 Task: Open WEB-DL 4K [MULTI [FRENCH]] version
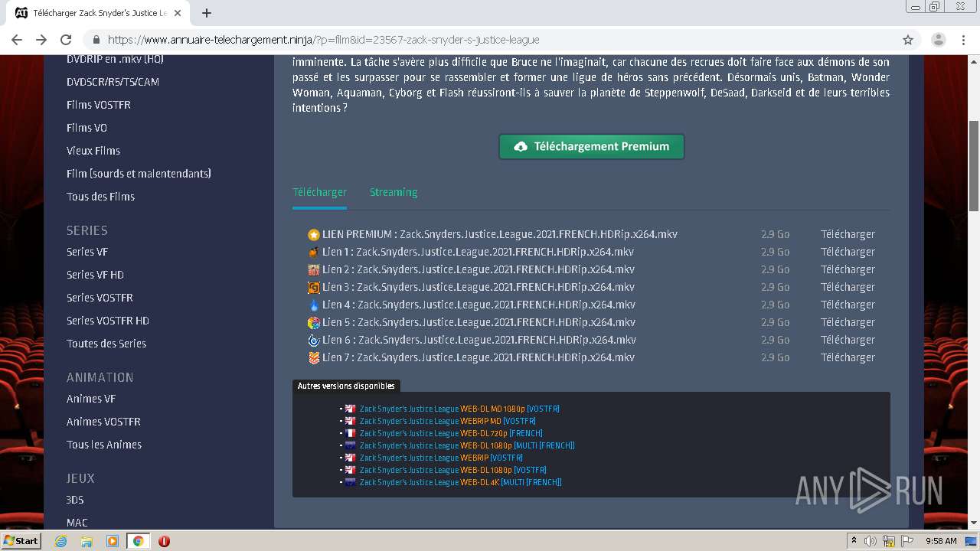point(461,482)
